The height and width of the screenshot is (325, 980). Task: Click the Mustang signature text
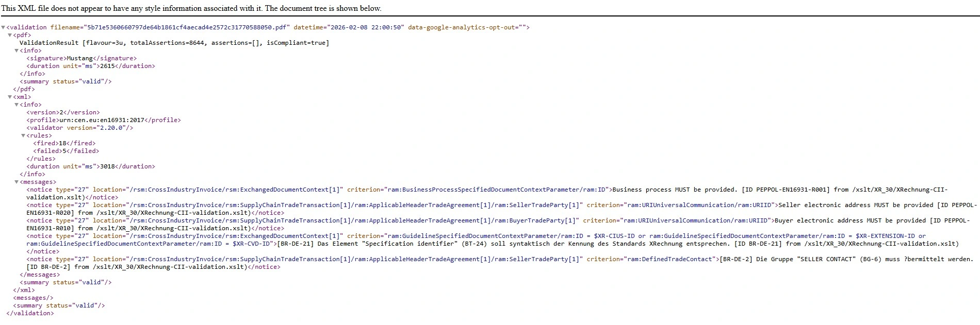pos(79,59)
